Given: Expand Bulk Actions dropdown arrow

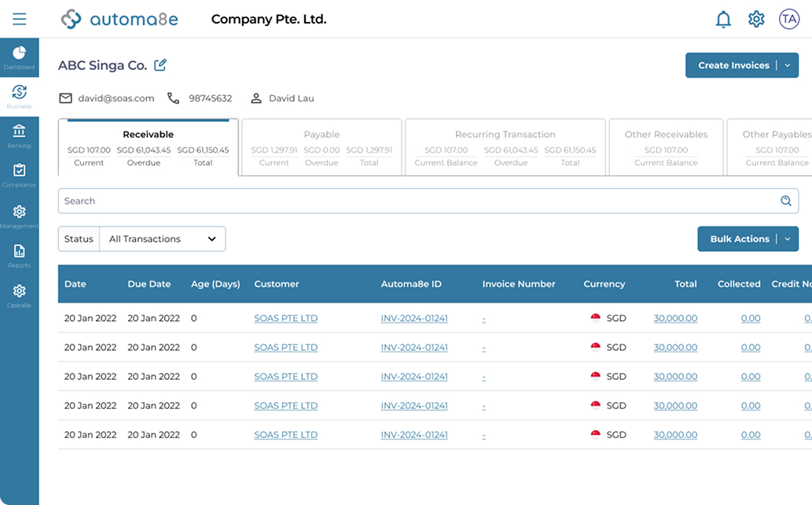Looking at the screenshot, I should [x=787, y=239].
